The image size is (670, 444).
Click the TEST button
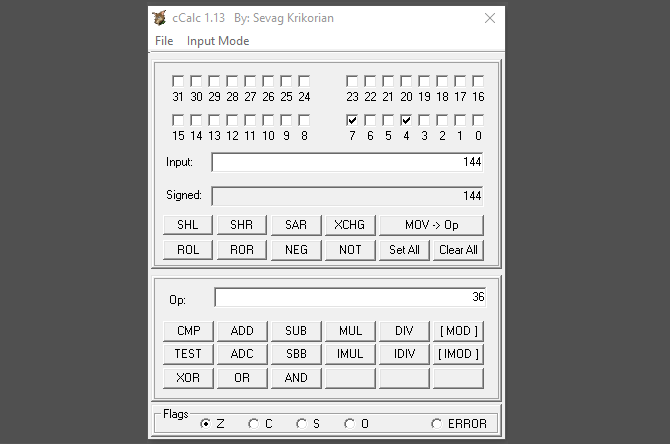pos(188,354)
